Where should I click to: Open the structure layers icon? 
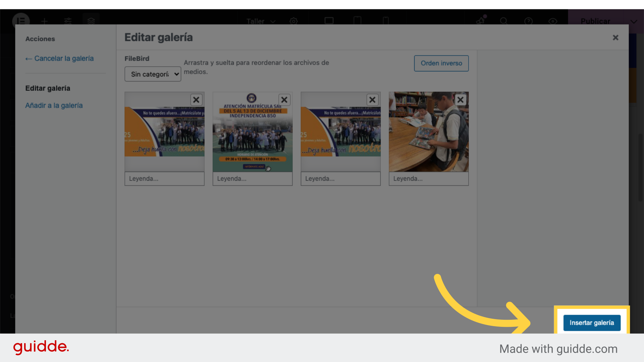(x=91, y=21)
